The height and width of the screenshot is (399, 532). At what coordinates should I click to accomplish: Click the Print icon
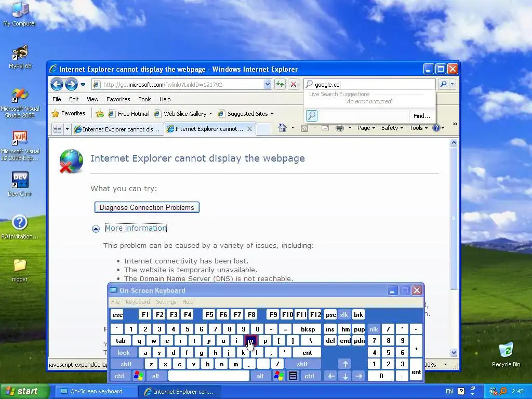click(340, 128)
